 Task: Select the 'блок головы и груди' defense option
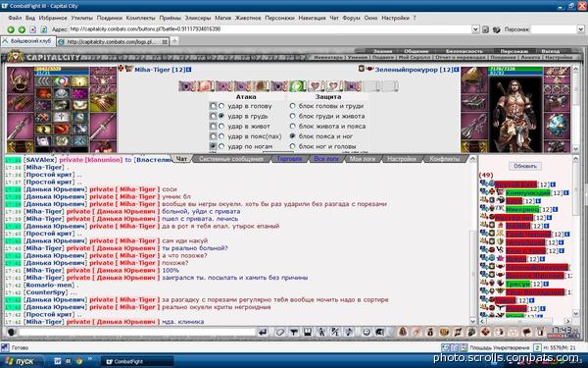click(x=292, y=106)
